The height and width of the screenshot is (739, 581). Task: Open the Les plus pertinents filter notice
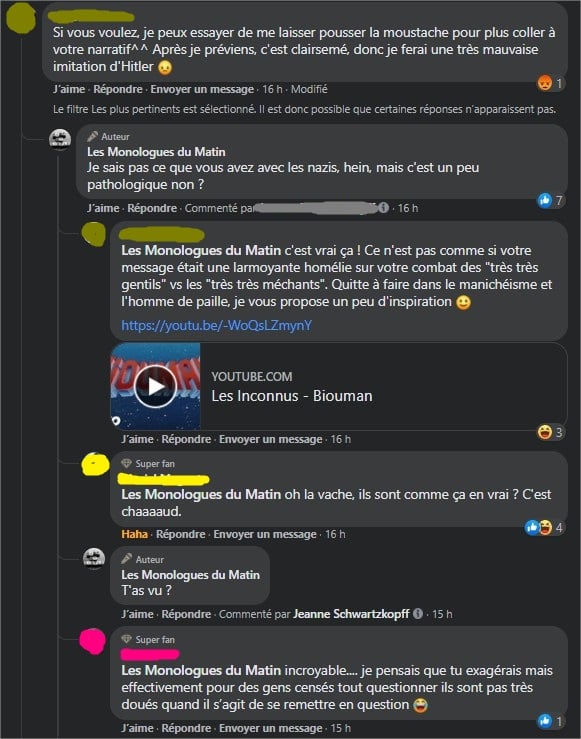[x=304, y=109]
